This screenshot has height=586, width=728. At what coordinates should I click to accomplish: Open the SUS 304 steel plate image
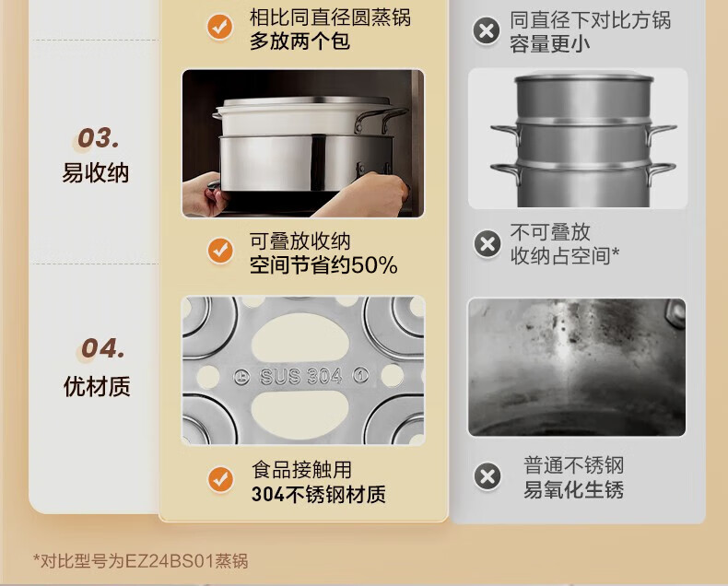(302, 370)
